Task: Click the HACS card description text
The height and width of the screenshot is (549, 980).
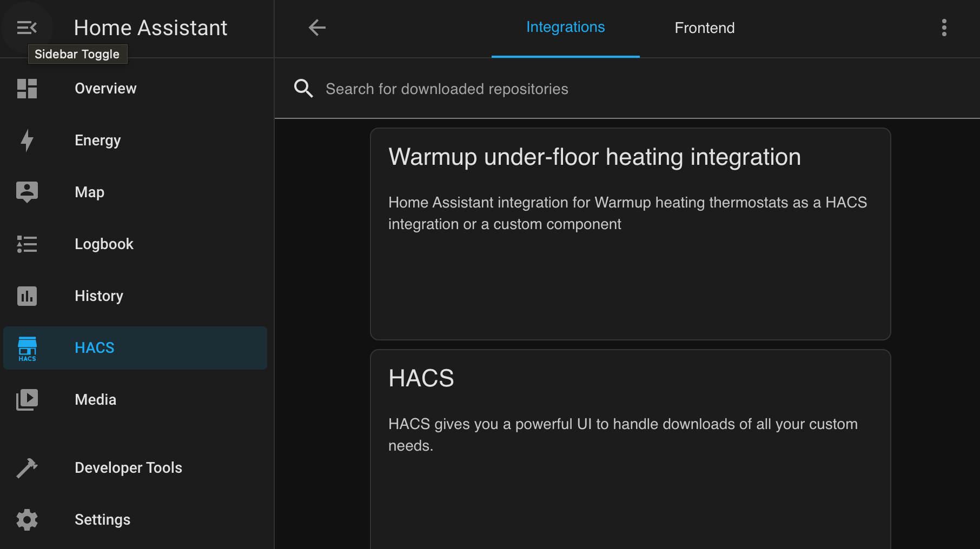Action: pyautogui.click(x=623, y=435)
